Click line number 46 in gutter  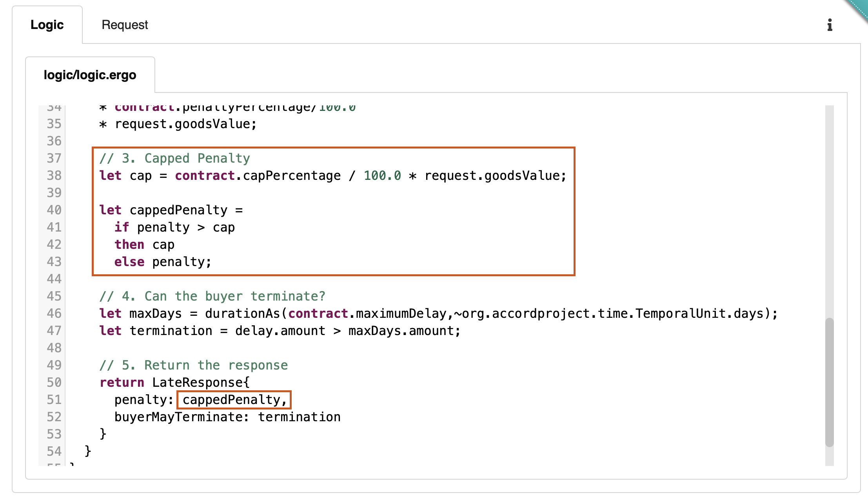[x=54, y=313]
